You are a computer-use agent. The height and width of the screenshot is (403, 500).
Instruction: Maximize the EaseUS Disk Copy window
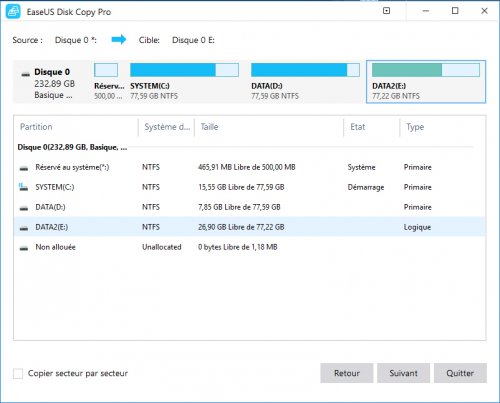[455, 11]
